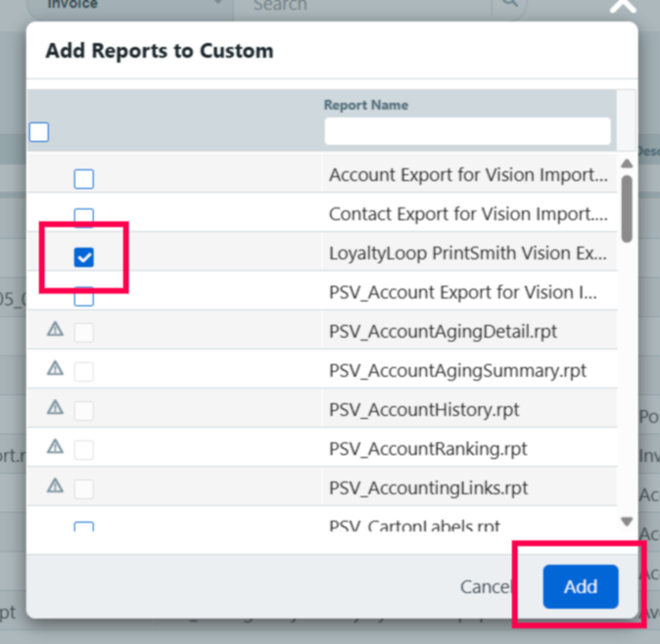Select the Contact Export for Vision Import row
The image size is (660, 644).
(x=467, y=214)
